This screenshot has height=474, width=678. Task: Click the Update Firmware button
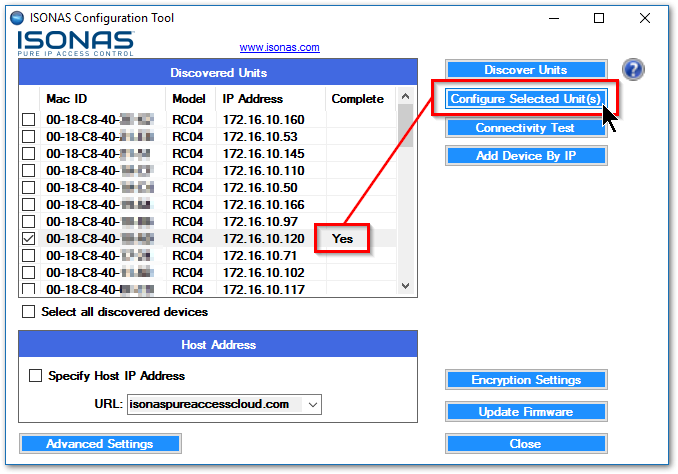526,412
